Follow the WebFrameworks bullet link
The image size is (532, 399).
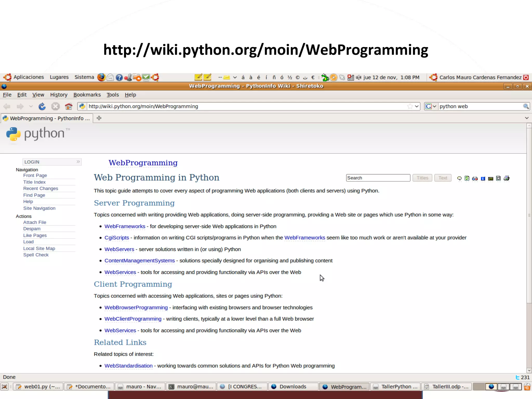tap(125, 226)
